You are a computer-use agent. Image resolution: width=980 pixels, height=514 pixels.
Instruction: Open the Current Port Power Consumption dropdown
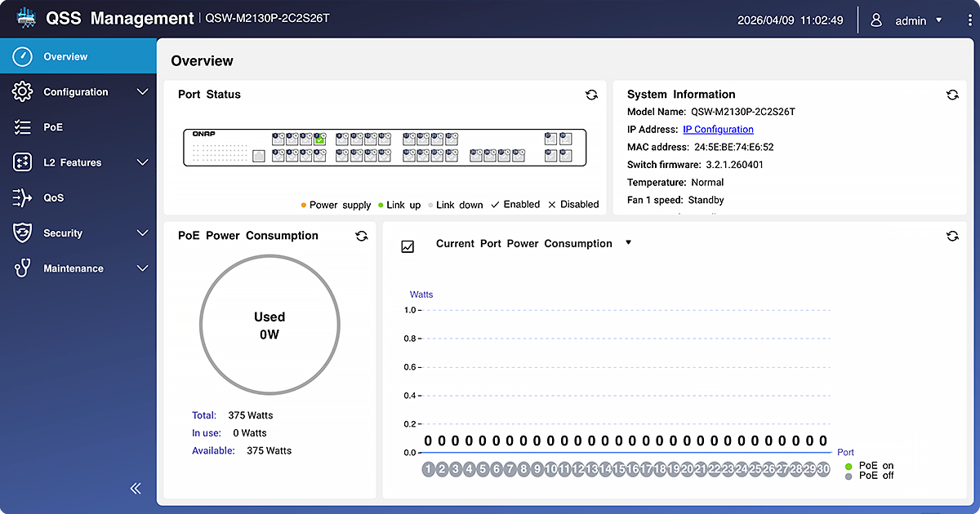pyautogui.click(x=628, y=243)
